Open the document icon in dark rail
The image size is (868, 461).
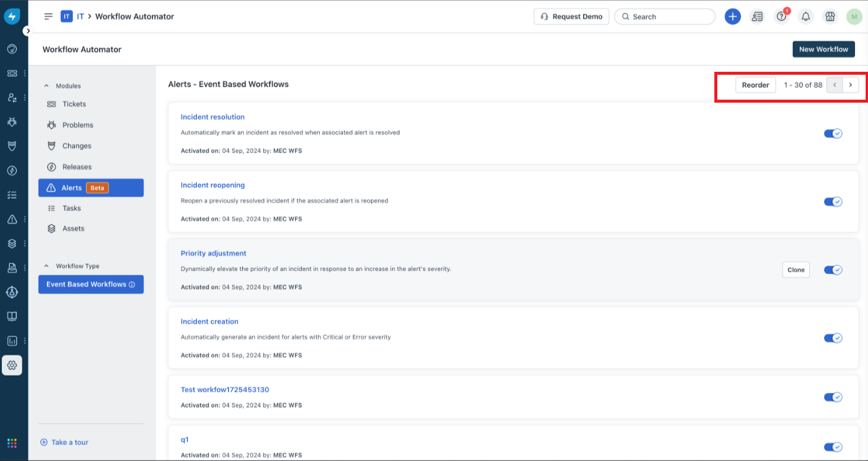12,268
